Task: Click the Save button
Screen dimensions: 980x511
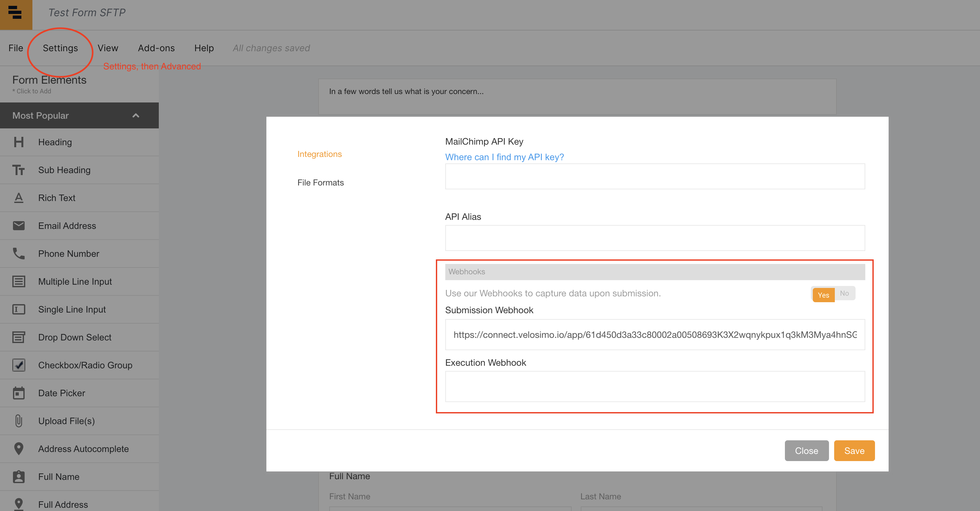Action: point(854,451)
